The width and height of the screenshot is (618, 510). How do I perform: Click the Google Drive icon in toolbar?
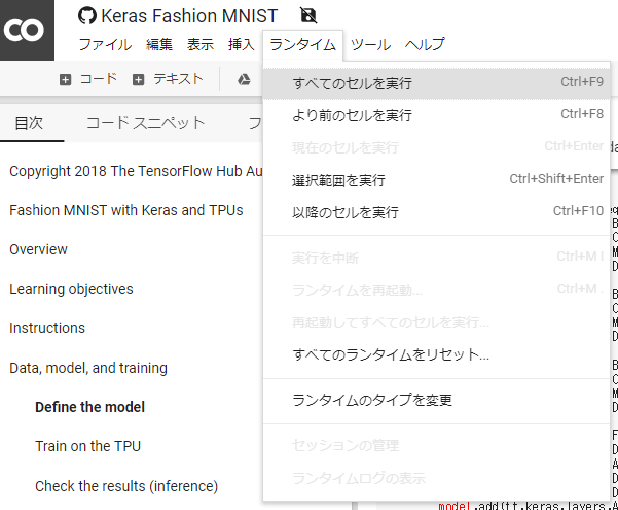coord(244,79)
